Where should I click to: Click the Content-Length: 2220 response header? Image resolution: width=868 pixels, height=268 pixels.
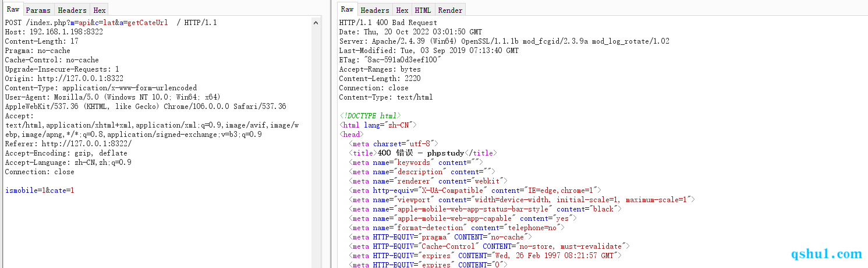pyautogui.click(x=380, y=79)
